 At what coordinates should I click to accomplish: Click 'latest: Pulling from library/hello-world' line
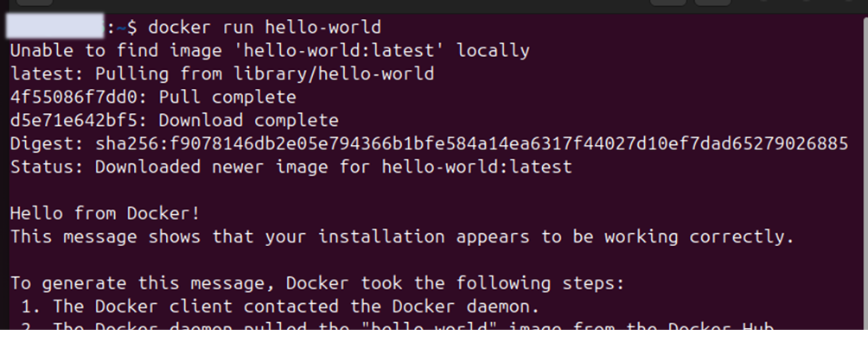point(222,73)
